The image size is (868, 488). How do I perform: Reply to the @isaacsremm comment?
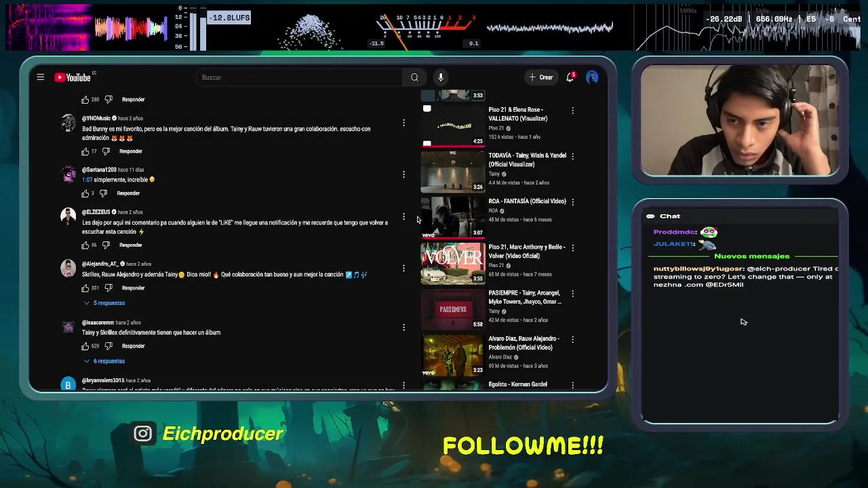(x=134, y=346)
